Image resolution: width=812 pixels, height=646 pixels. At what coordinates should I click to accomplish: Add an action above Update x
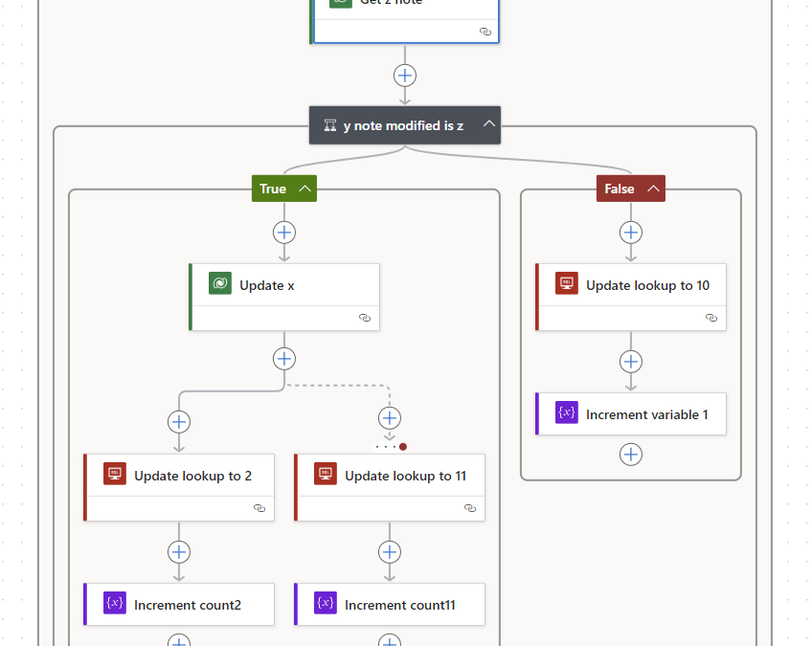284,232
